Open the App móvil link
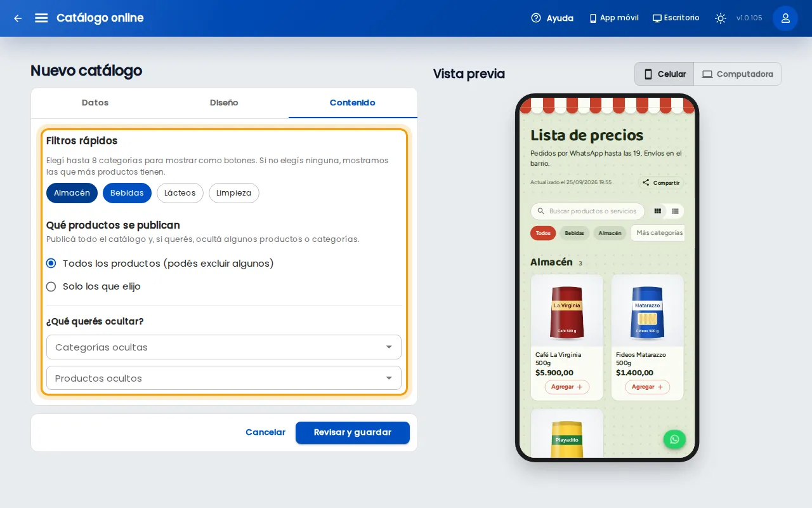Image resolution: width=812 pixels, height=508 pixels. click(613, 18)
